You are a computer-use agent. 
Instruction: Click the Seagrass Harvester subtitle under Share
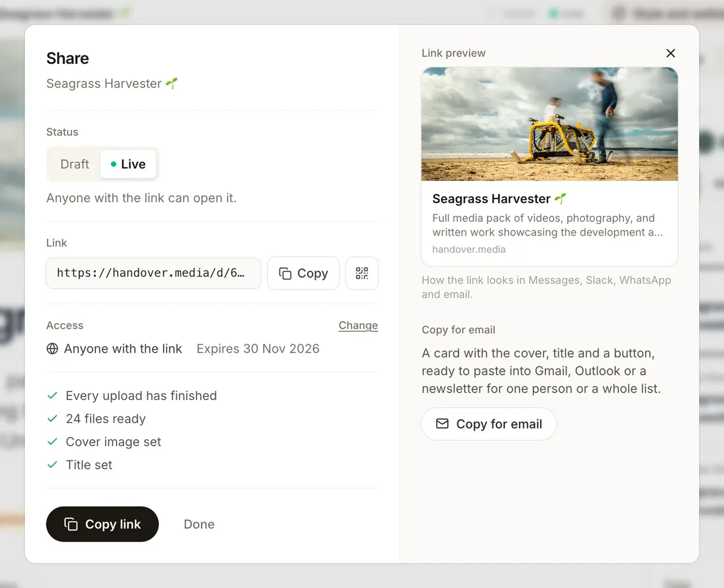[112, 83]
